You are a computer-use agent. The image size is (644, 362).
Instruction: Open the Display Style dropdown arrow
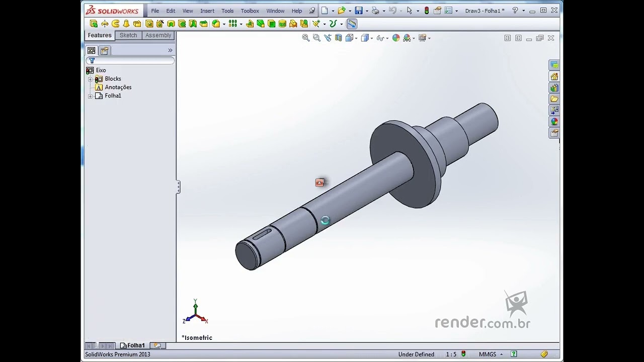pyautogui.click(x=372, y=38)
